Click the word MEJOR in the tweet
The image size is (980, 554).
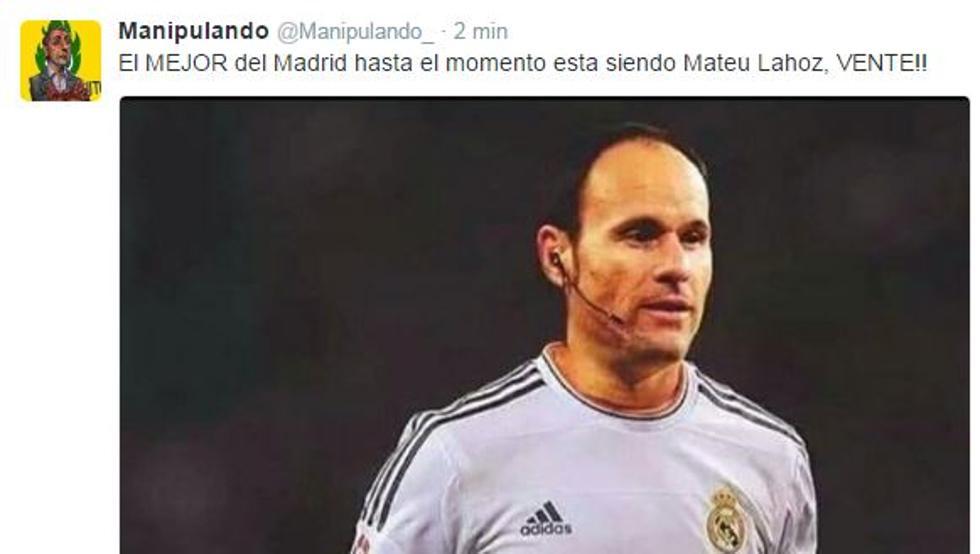tap(186, 63)
